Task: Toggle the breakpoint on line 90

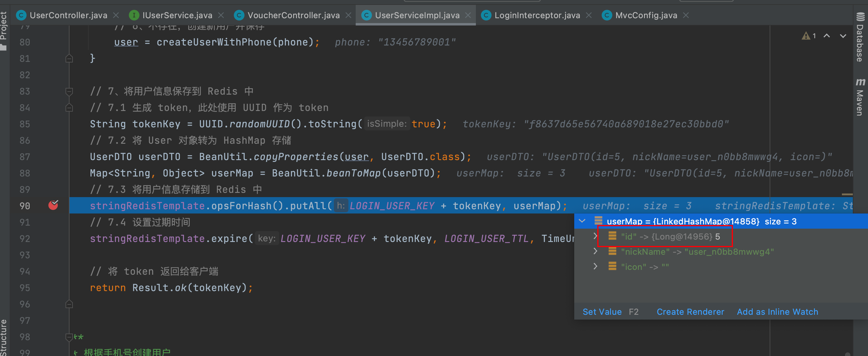Action: pyautogui.click(x=53, y=205)
